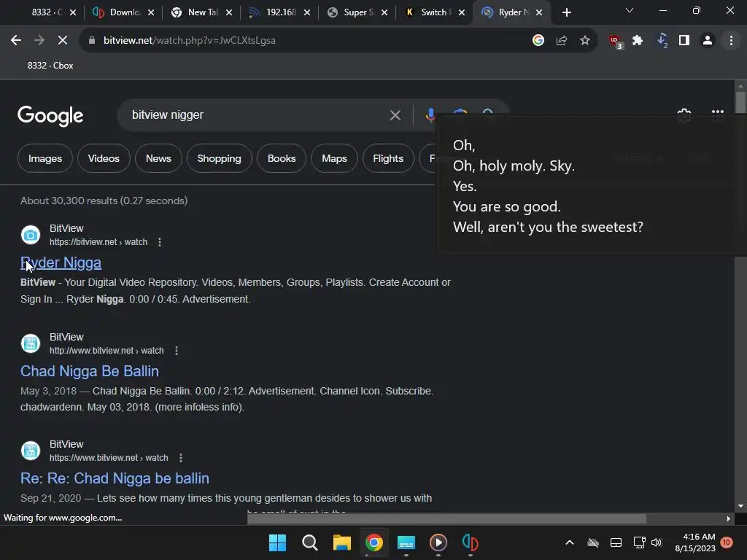Image resolution: width=747 pixels, height=560 pixels.
Task: Focus the Google search text field
Action: pos(258,115)
